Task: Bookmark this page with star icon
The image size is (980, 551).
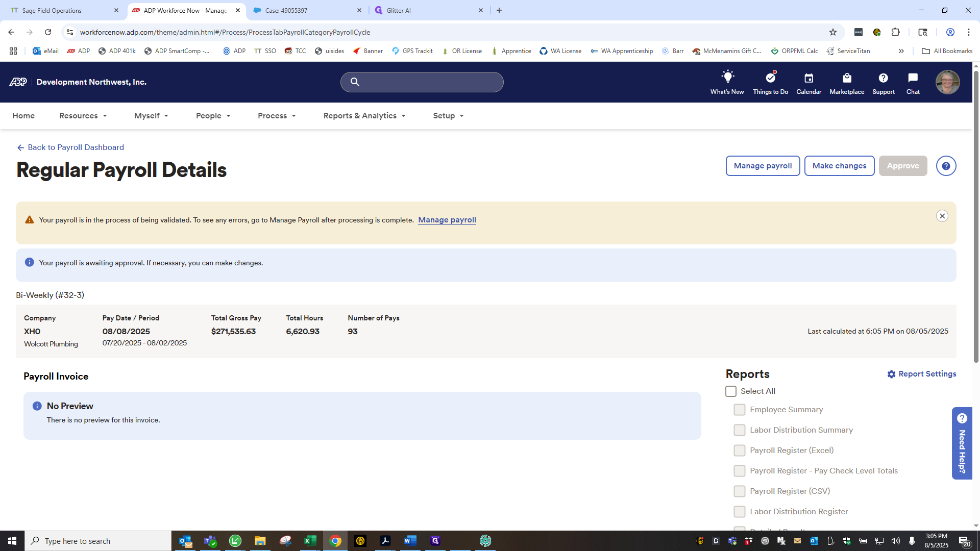Action: (x=833, y=32)
